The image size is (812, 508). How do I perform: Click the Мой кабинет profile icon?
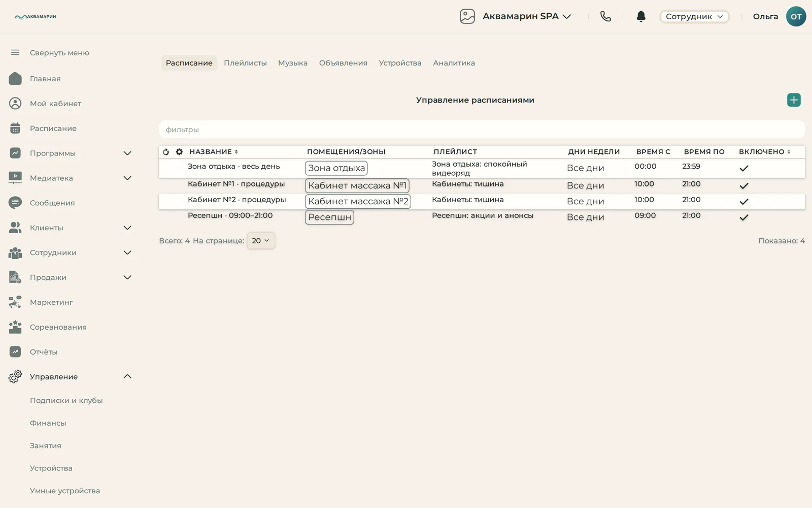coord(15,103)
